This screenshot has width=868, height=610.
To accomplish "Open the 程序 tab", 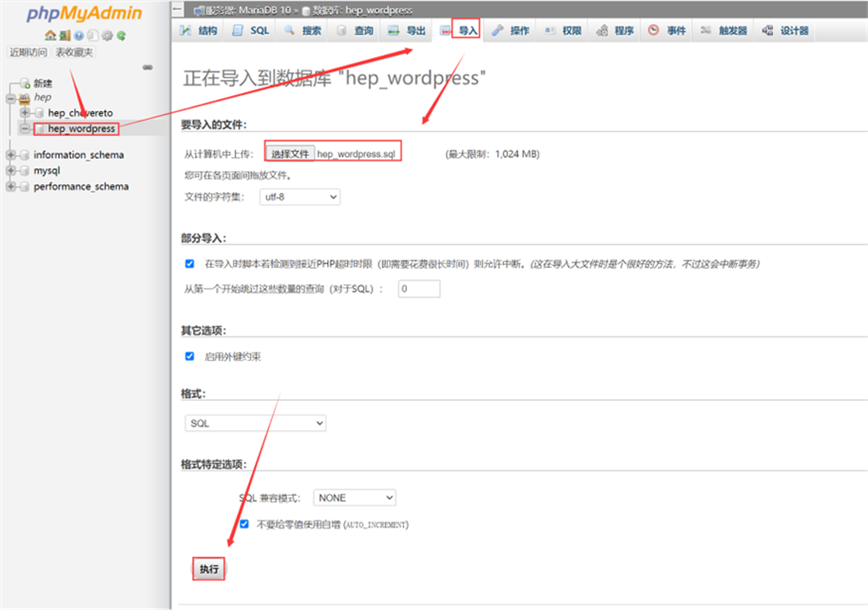I will (x=615, y=30).
